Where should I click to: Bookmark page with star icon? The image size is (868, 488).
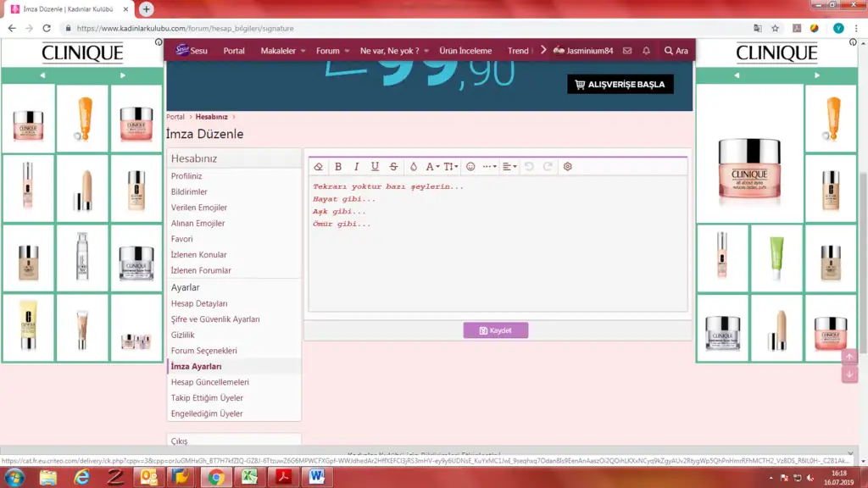(775, 28)
